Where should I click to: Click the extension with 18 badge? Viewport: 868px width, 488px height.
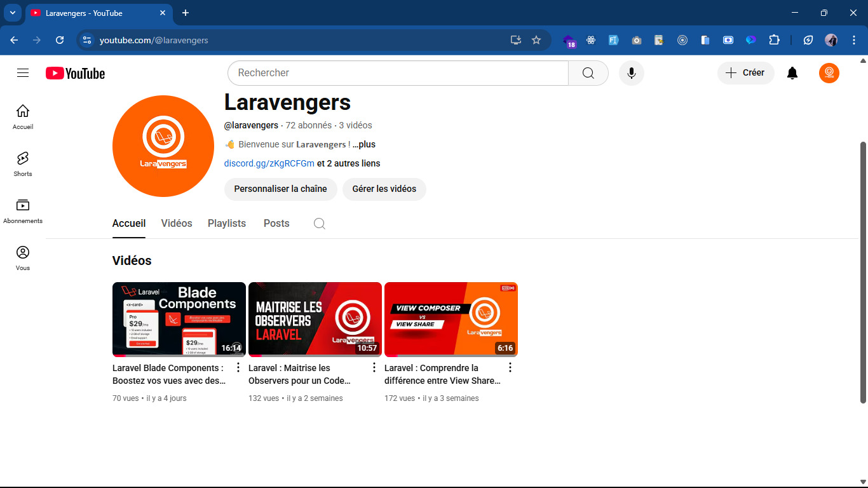(569, 41)
